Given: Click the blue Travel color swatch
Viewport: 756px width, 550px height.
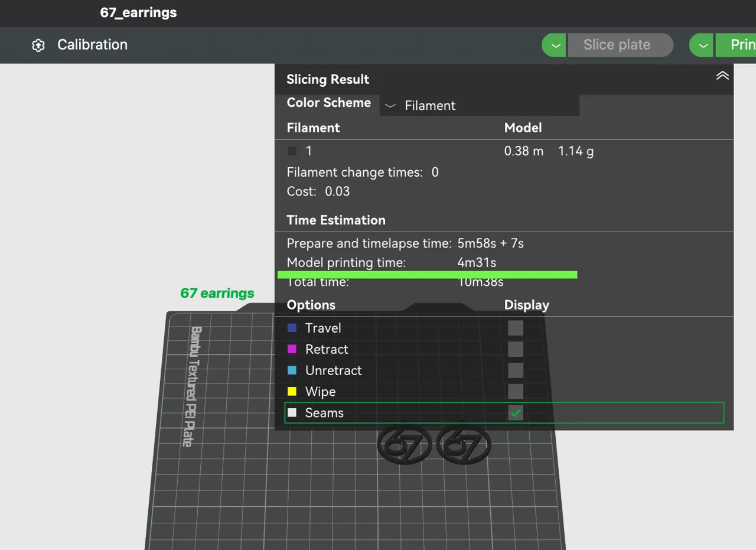Looking at the screenshot, I should point(292,328).
